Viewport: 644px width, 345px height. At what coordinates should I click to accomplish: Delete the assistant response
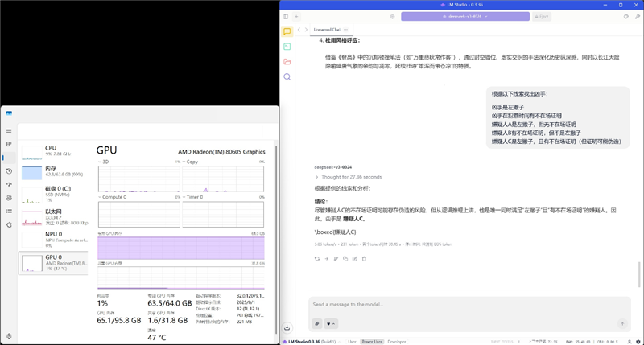pos(364,259)
